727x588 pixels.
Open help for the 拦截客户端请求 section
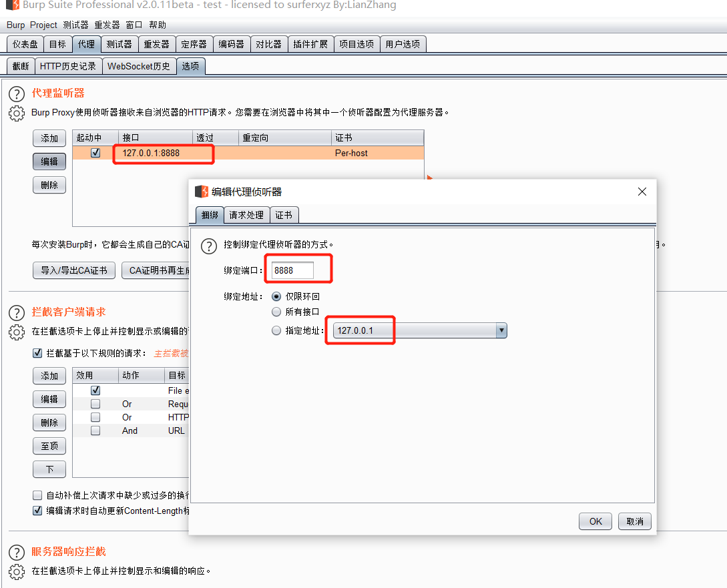tap(17, 313)
